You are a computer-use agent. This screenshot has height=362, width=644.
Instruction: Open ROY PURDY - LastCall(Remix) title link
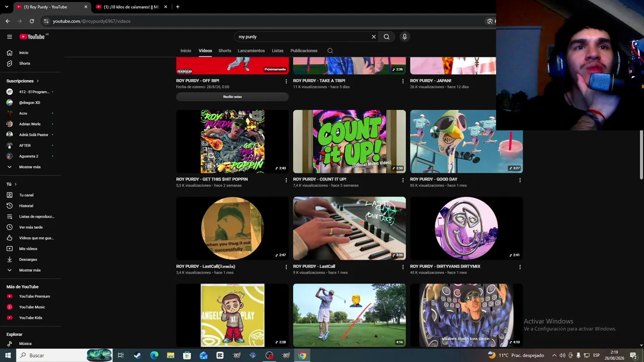[206, 266]
